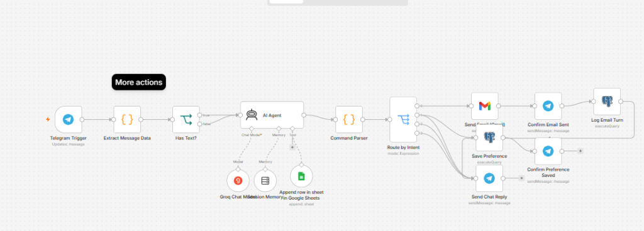This screenshot has height=231, width=644.
Task: Add a node after Confirm Preference Saved
Action: click(x=580, y=151)
